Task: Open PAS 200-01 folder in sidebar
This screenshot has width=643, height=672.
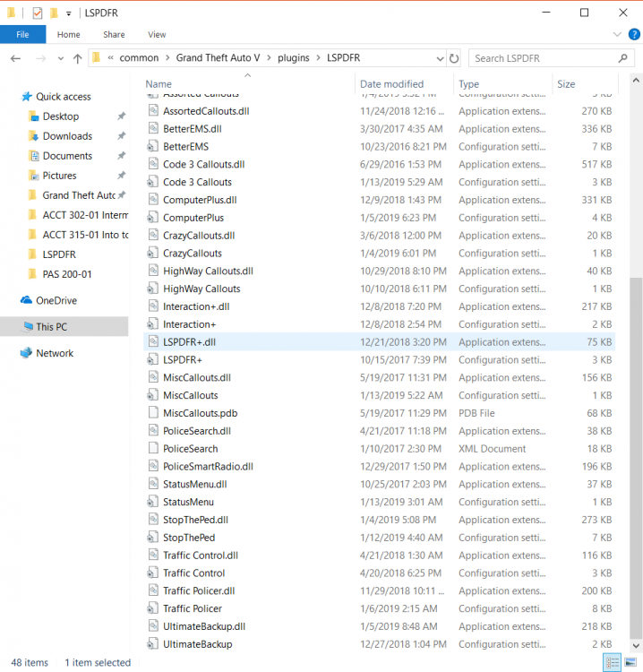Action: (x=67, y=274)
